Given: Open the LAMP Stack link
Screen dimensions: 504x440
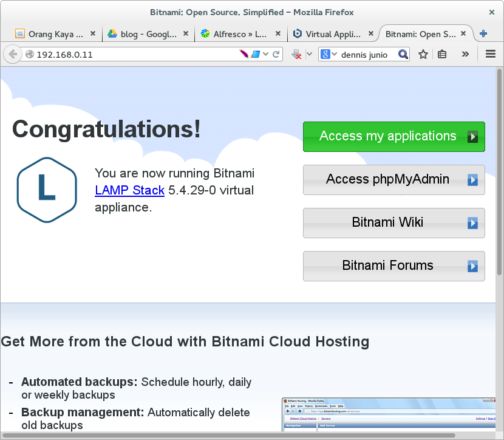Looking at the screenshot, I should 129,190.
